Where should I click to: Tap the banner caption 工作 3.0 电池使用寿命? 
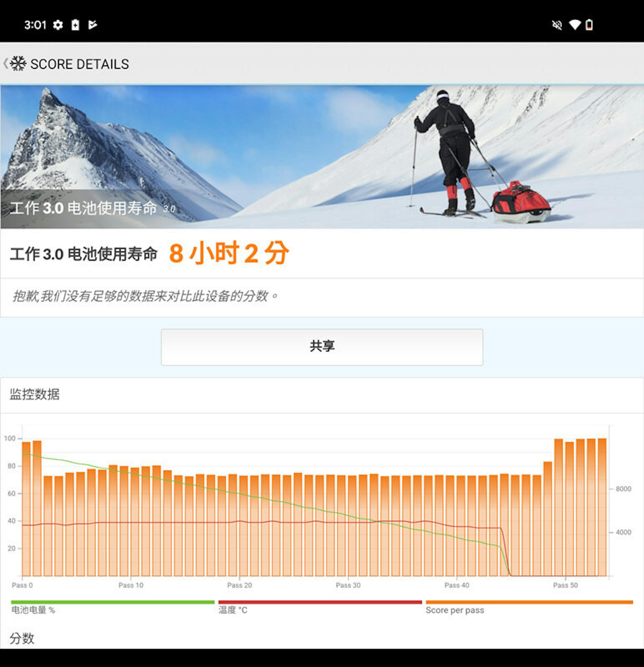click(x=84, y=208)
